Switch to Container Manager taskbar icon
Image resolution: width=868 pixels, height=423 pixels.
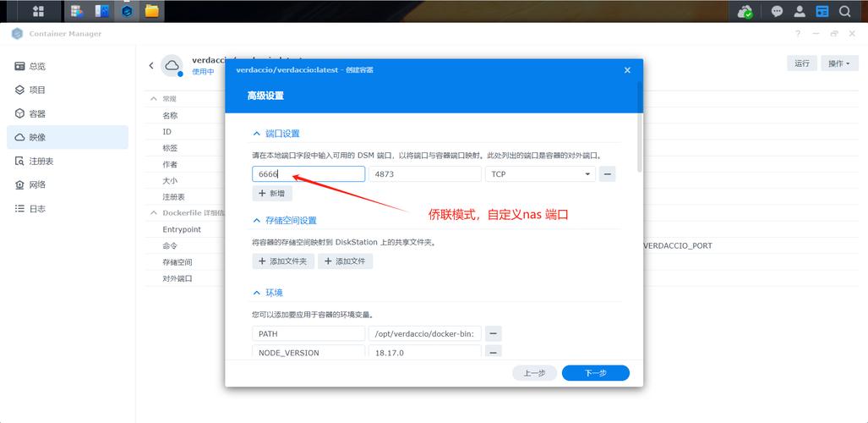point(127,11)
